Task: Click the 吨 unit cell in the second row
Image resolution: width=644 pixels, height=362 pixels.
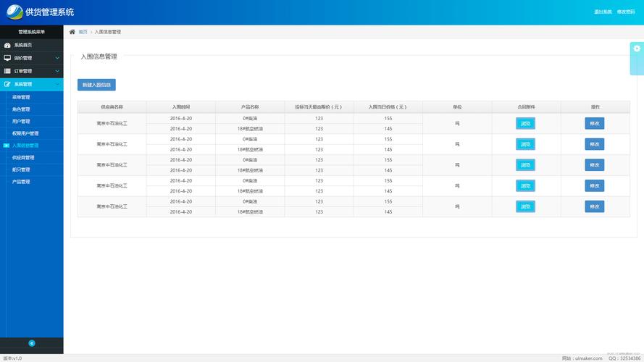Action: [457, 144]
